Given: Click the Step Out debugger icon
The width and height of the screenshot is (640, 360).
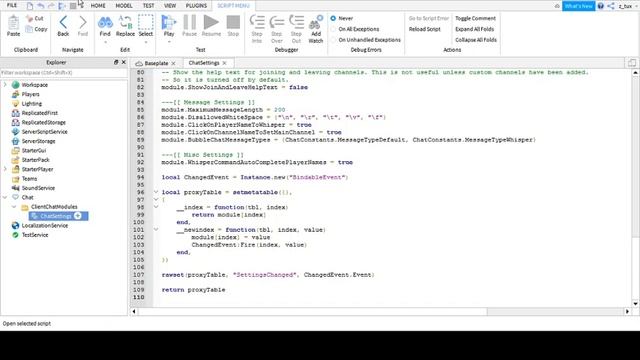Looking at the screenshot, I should pos(296,22).
